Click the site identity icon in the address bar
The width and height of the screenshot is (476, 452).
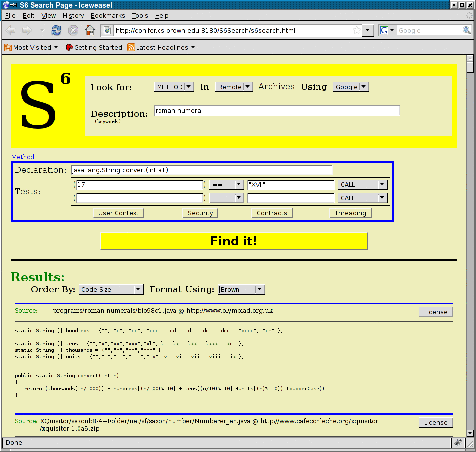pos(107,30)
